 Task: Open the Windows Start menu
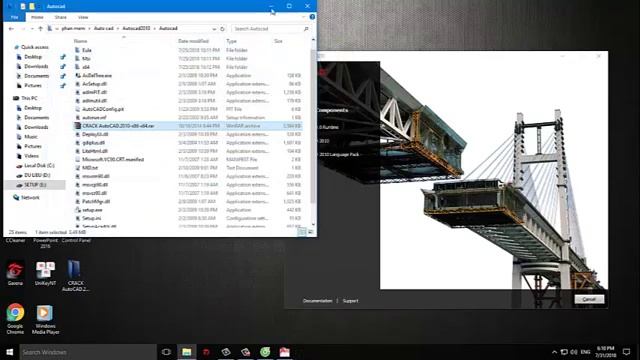click(x=9, y=352)
